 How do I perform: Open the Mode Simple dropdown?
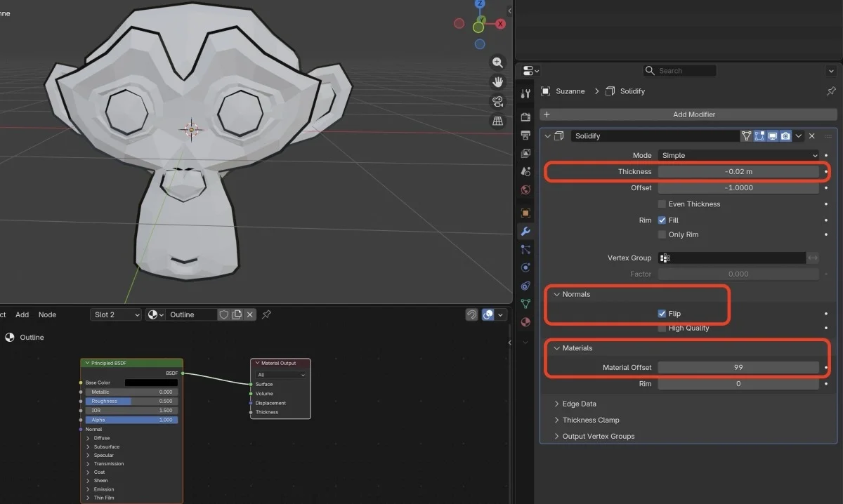click(x=738, y=155)
